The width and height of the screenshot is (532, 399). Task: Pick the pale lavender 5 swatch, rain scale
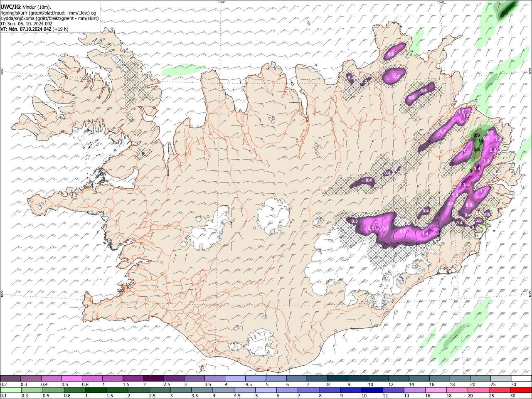point(266,390)
